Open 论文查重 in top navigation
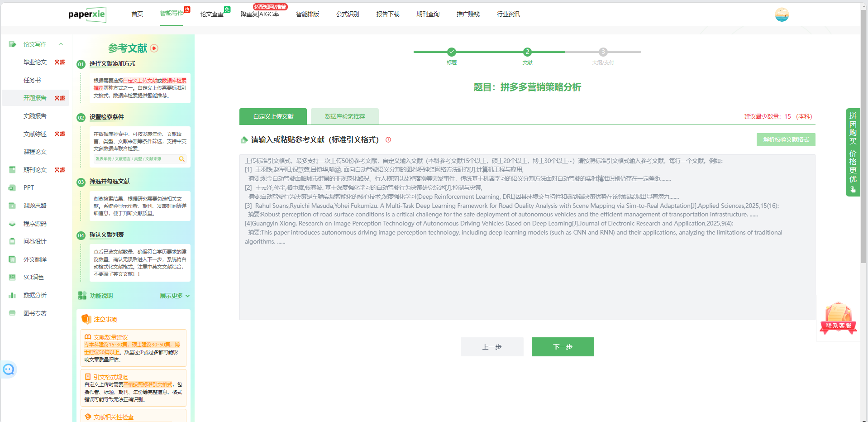This screenshot has width=868, height=422. point(212,14)
